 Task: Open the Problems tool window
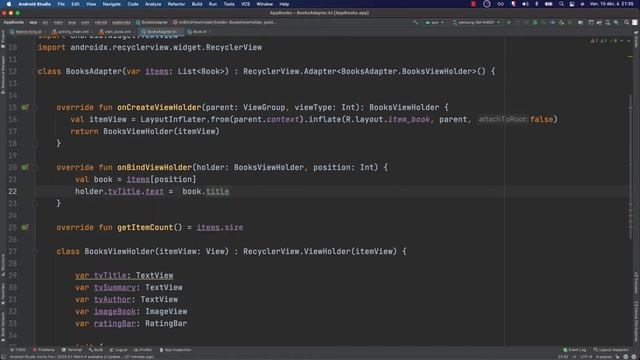point(44,350)
